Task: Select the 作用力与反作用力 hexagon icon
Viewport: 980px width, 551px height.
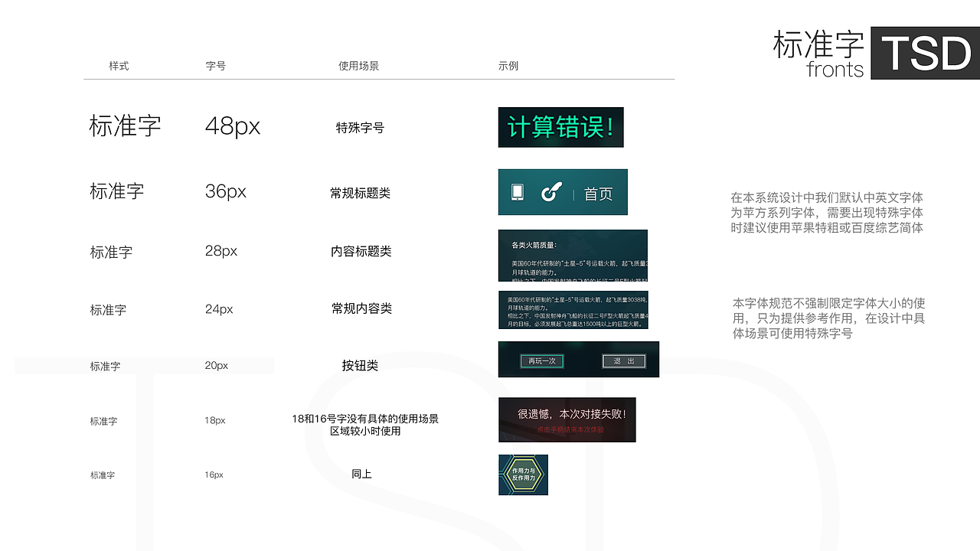Action: (523, 474)
